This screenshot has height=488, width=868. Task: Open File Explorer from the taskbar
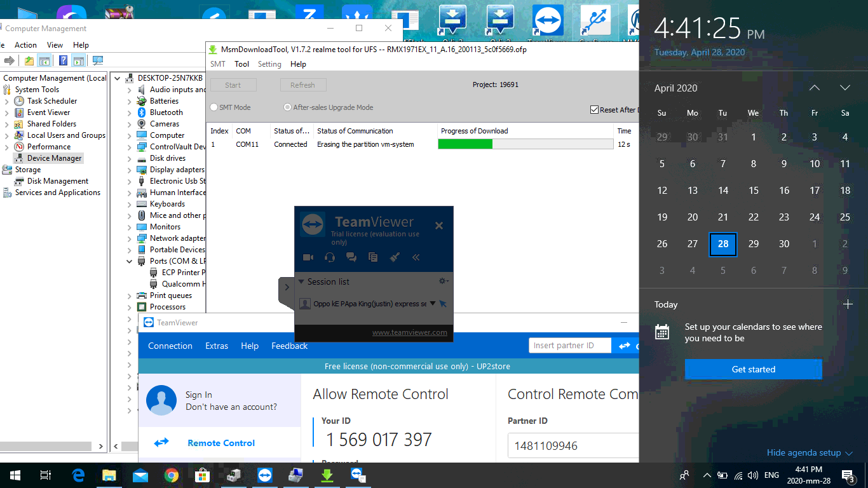[109, 475]
